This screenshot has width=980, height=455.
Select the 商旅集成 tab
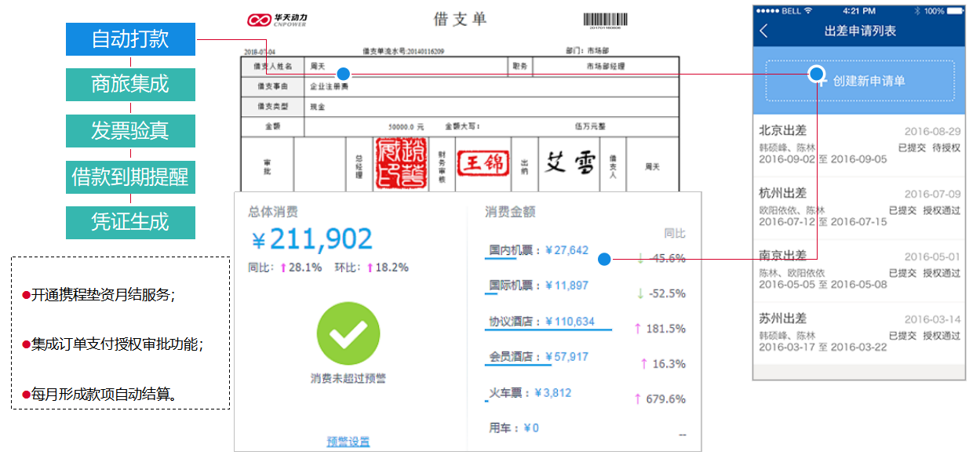click(x=130, y=85)
